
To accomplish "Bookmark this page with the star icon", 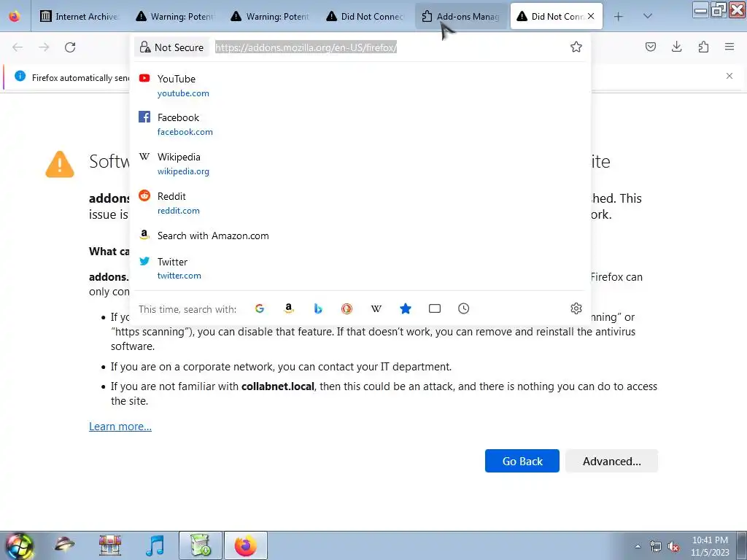I will (576, 47).
